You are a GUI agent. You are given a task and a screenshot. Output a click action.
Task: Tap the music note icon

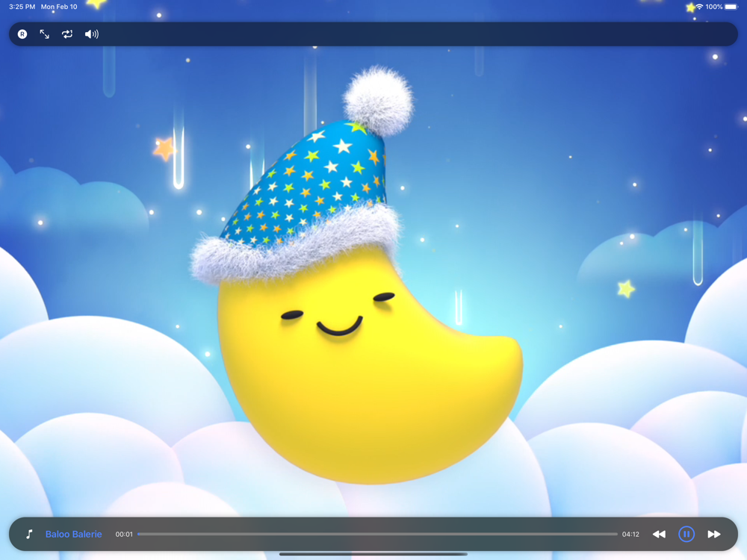30,534
